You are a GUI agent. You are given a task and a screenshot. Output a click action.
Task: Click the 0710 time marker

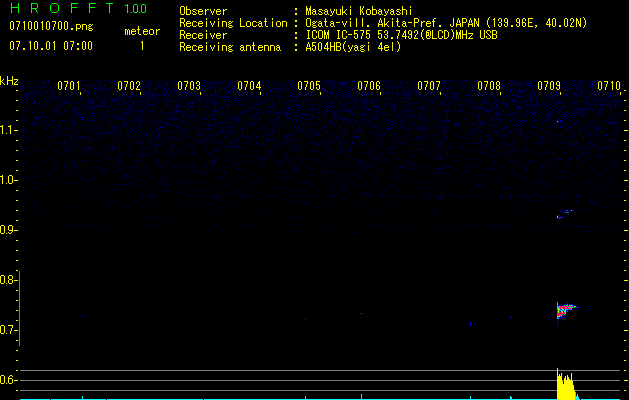coord(609,86)
